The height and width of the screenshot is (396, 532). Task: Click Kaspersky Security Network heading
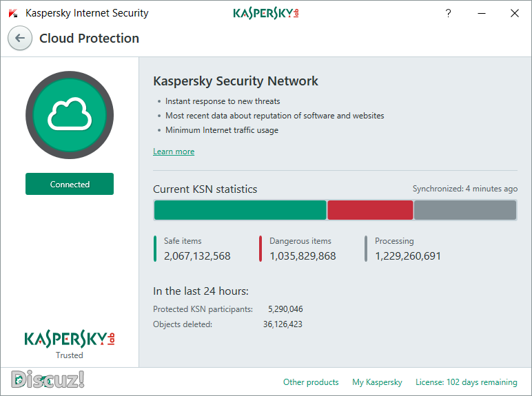[236, 81]
